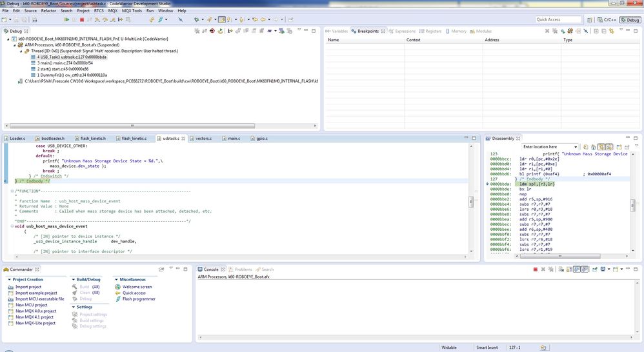Click in the Quick Access search field
This screenshot has width=644, height=352.
tap(558, 20)
